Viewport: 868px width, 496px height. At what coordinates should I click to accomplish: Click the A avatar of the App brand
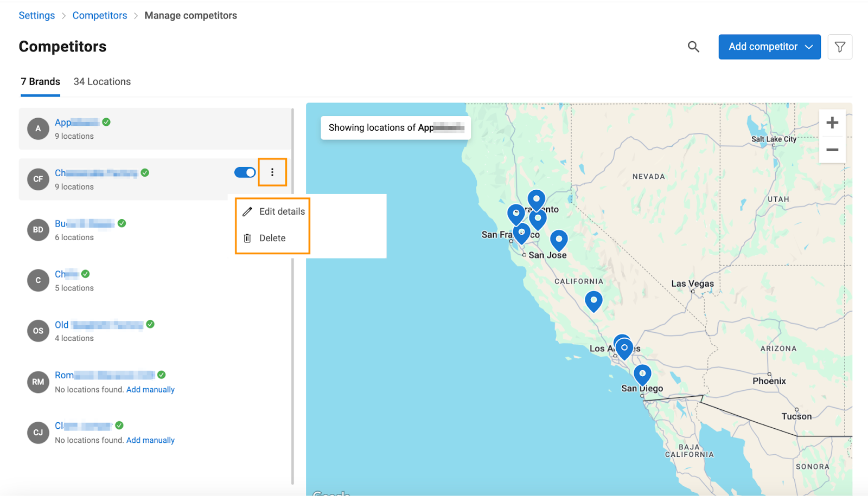coord(38,128)
